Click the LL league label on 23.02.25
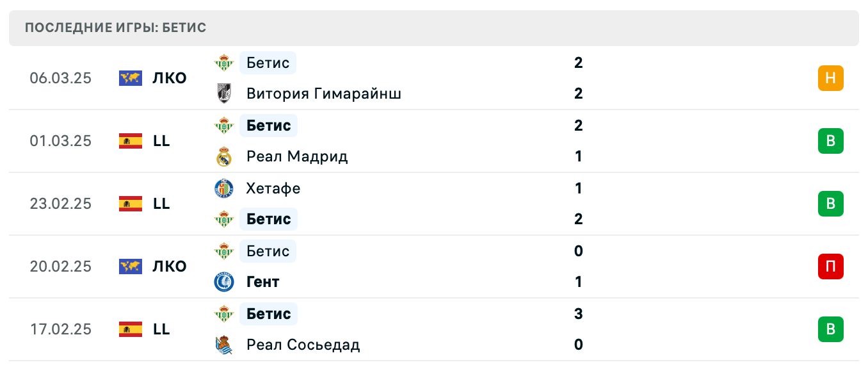Image resolution: width=868 pixels, height=369 pixels. [161, 204]
